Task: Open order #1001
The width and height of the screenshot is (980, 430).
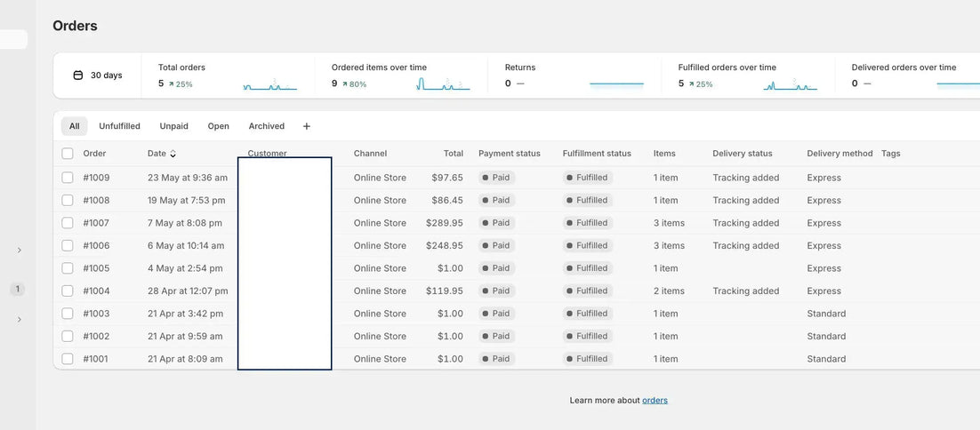Action: [96, 359]
